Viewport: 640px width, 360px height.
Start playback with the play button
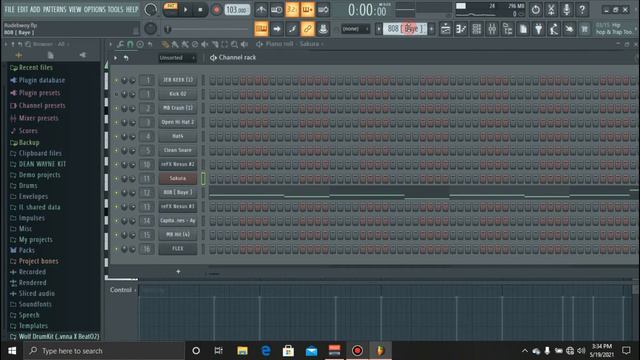point(185,9)
